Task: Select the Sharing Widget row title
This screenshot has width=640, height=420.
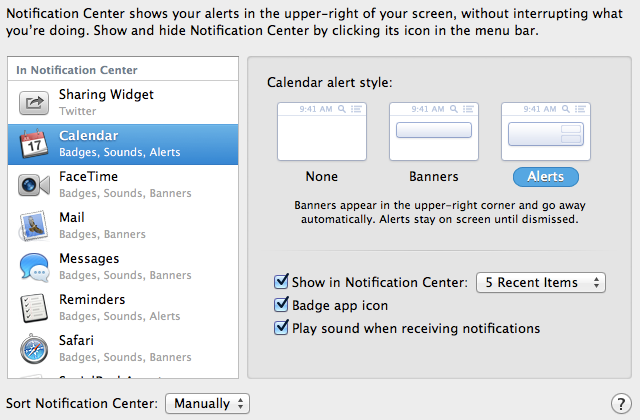Action: coord(106,95)
